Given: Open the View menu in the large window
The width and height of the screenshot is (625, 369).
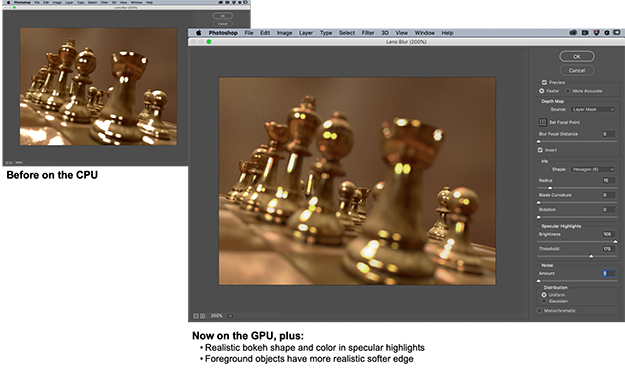Looking at the screenshot, I should click(x=401, y=33).
